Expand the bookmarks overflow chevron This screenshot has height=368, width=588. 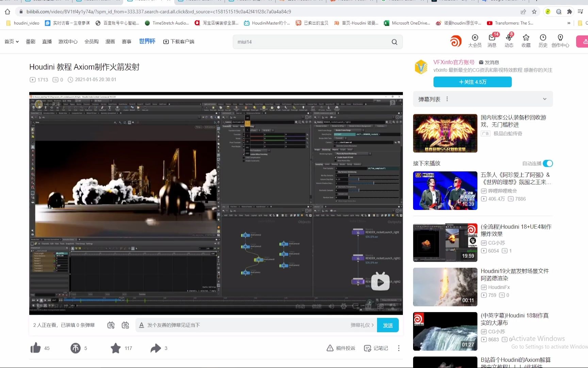pos(569,23)
